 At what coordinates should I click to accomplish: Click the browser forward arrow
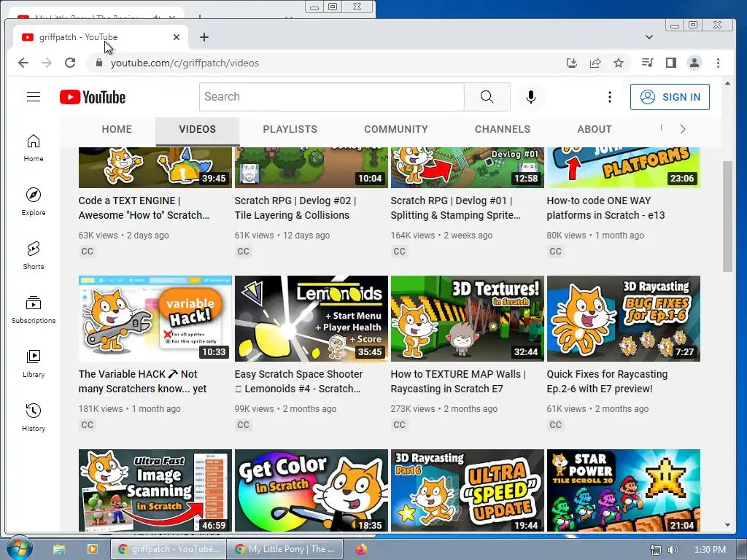coord(46,63)
